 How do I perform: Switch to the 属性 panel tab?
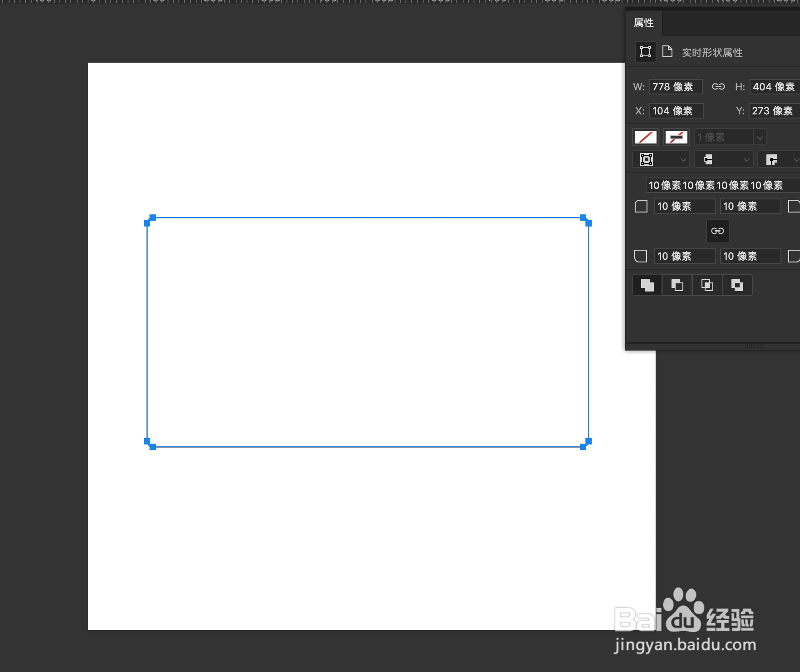point(644,23)
